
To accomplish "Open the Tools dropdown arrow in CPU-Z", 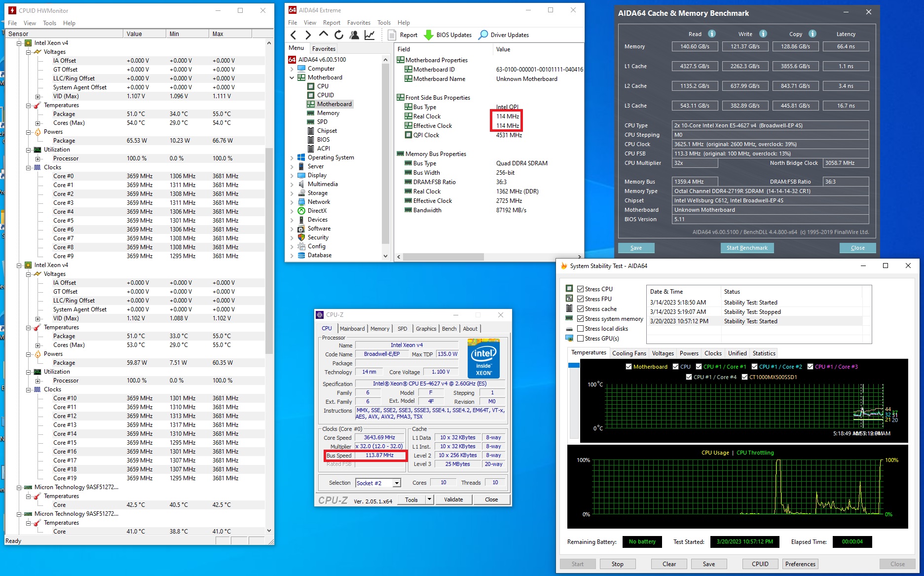I will coord(429,499).
